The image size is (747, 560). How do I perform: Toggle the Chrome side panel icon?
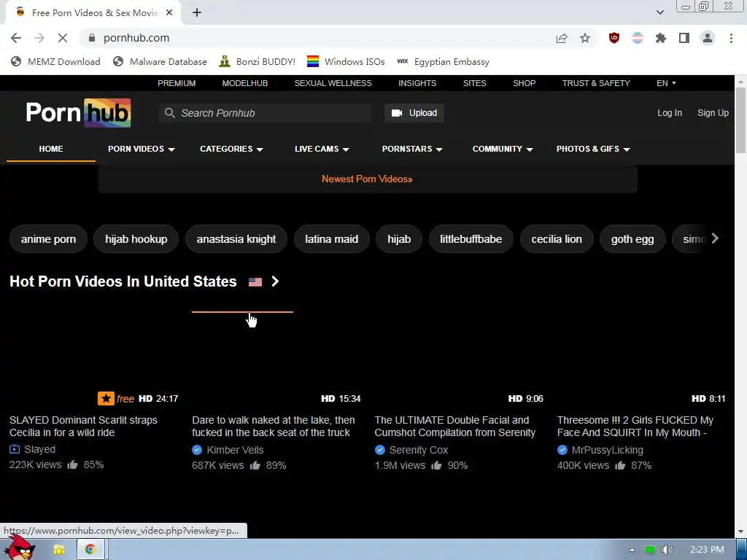(684, 38)
